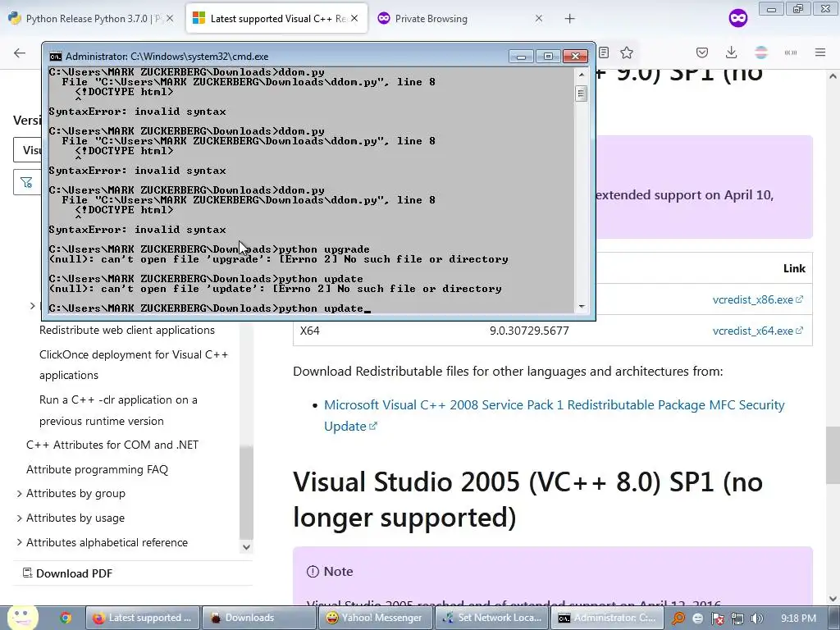Close the Private Browsing tab

coord(538,18)
